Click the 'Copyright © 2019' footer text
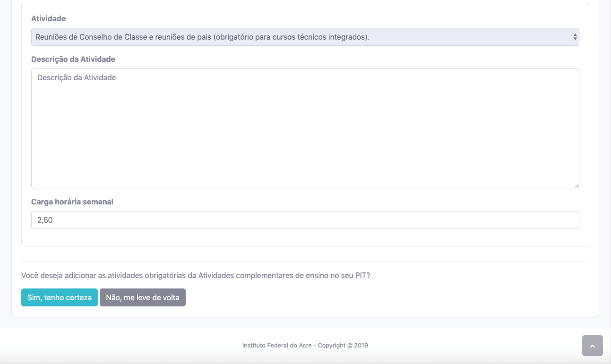The image size is (611, 364). [343, 346]
